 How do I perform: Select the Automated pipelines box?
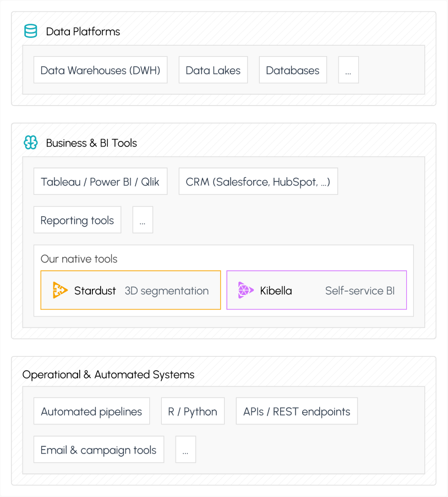pos(91,411)
